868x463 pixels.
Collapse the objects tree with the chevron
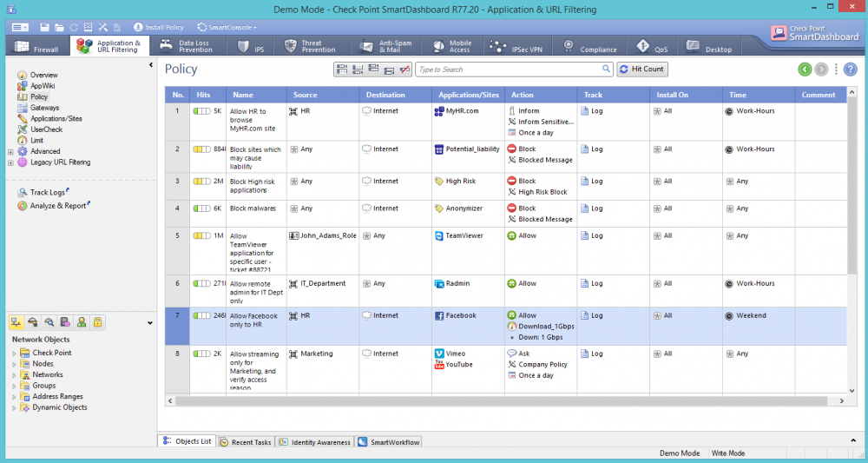coord(150,323)
